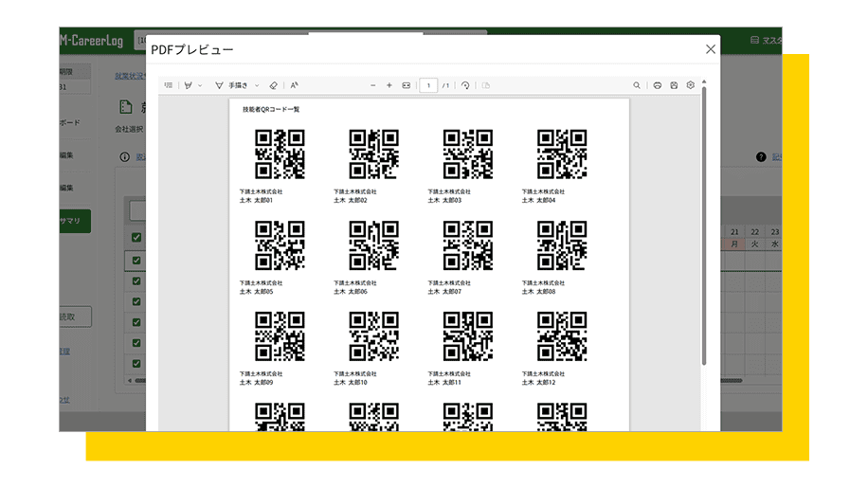868x488 pixels.
Task: Select the 手描き freehand draw tool
Action: pos(232,85)
